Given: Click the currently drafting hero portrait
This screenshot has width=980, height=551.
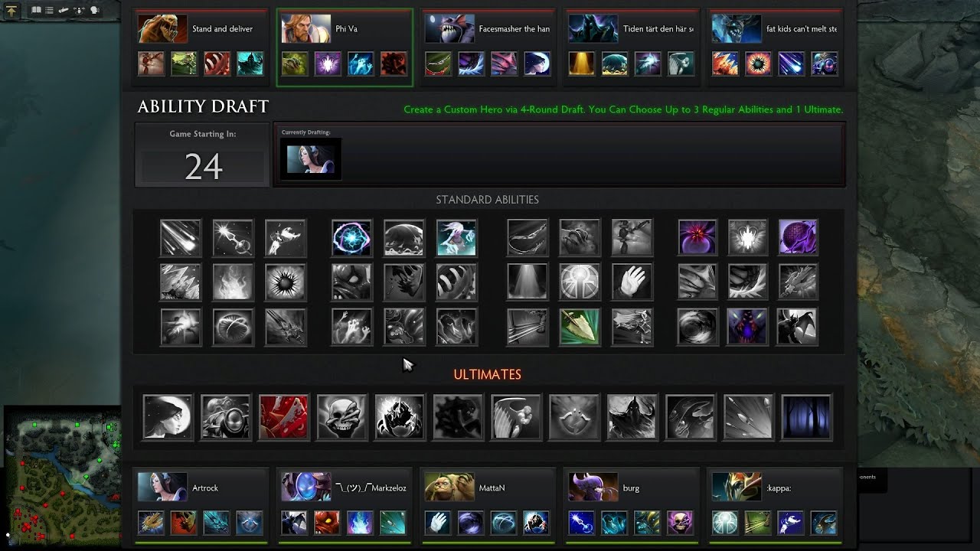Looking at the screenshot, I should [x=310, y=159].
